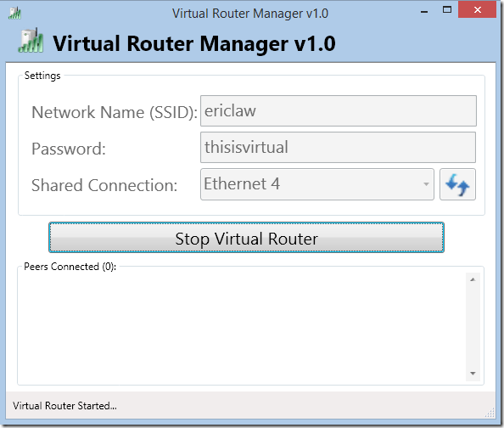The width and height of the screenshot is (504, 428).
Task: Click the peers scrollbar track
Action: point(473,326)
